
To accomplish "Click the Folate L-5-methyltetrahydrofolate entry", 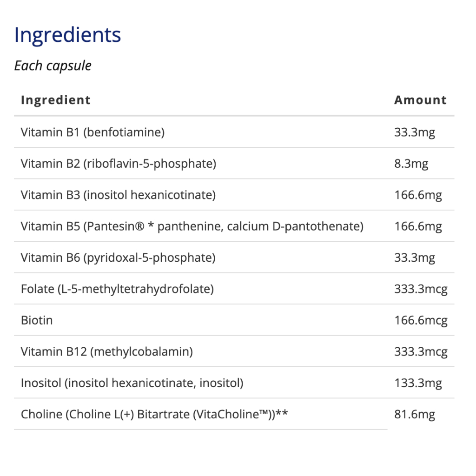I will [117, 289].
